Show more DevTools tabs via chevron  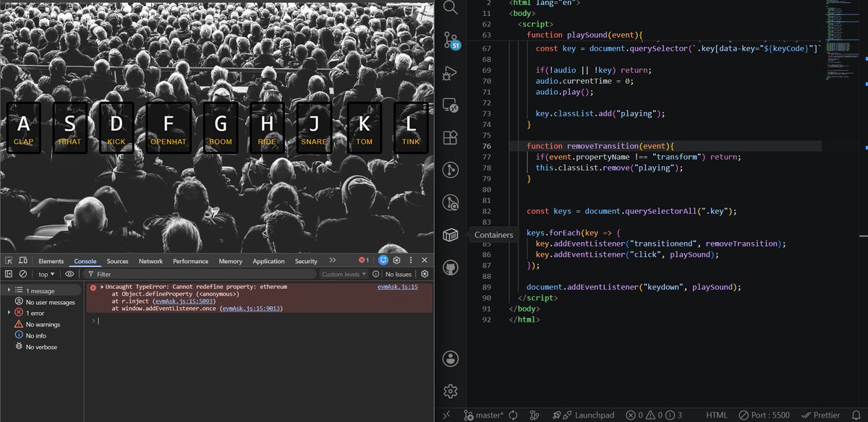(332, 260)
